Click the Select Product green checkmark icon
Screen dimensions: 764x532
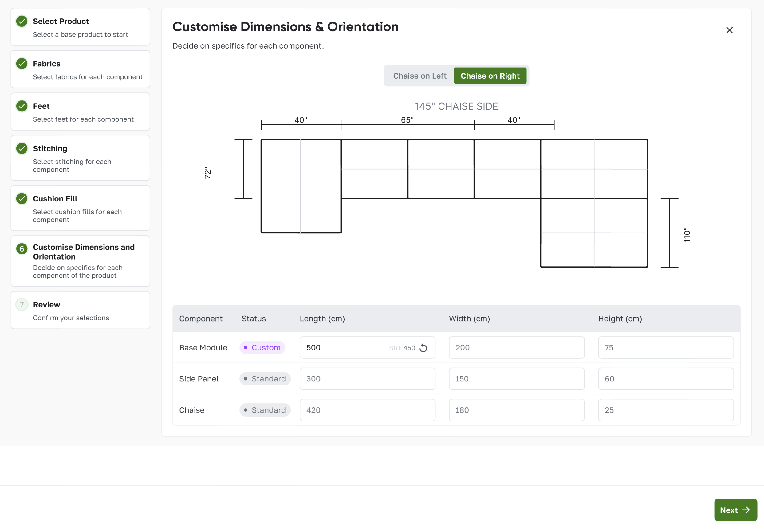click(x=22, y=21)
